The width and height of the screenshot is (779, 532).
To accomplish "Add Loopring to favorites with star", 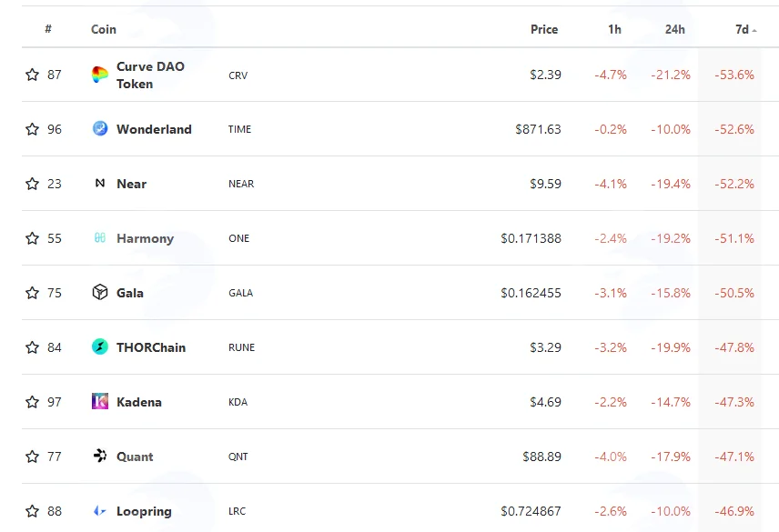I will click(32, 511).
